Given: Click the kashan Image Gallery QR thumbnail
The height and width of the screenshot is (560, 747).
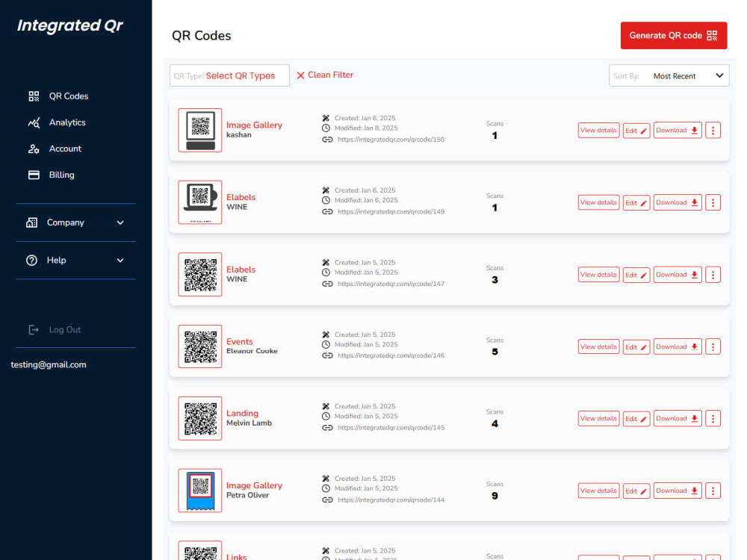Looking at the screenshot, I should [200, 130].
